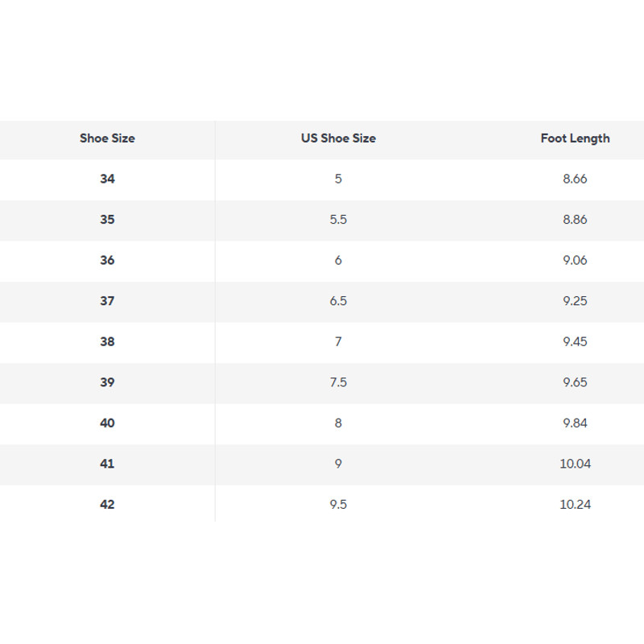Select shoe size 41 cell
Viewport: 644px width, 644px height.
pyautogui.click(x=107, y=464)
